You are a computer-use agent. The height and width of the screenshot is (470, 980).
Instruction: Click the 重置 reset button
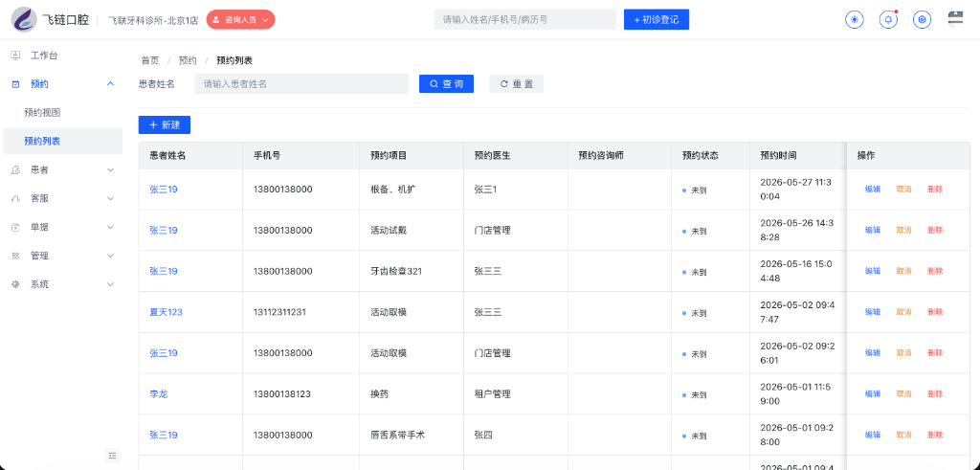pos(516,83)
